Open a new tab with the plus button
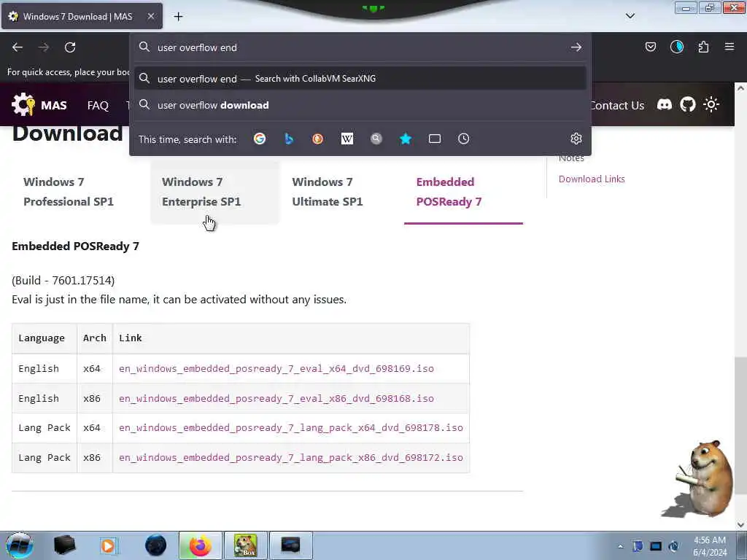Viewport: 747px width, 560px height. coord(178,17)
